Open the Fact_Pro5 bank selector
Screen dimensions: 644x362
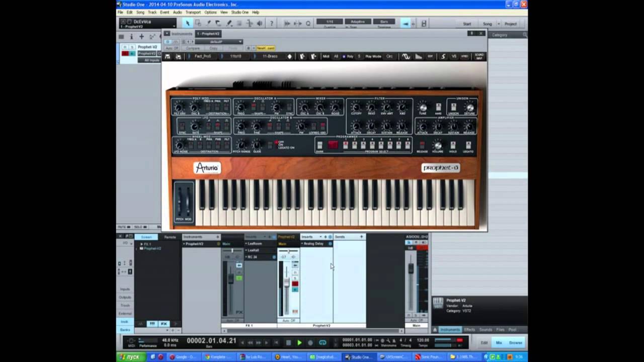204,56
